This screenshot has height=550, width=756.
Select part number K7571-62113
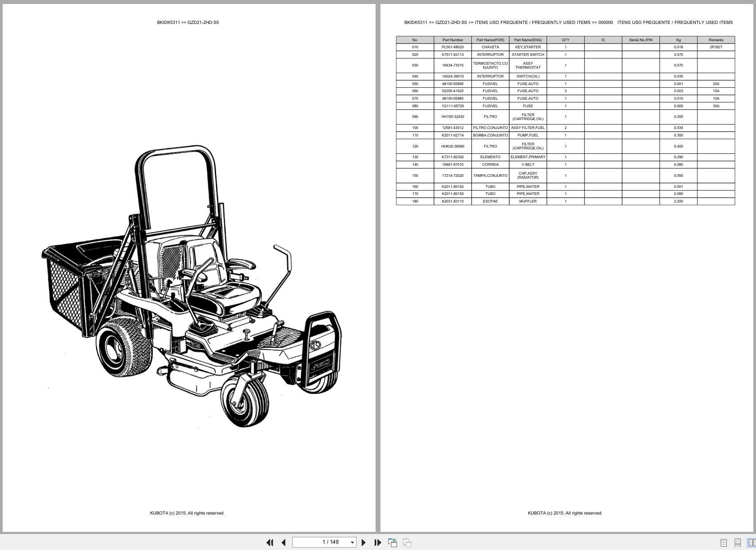pyautogui.click(x=453, y=55)
